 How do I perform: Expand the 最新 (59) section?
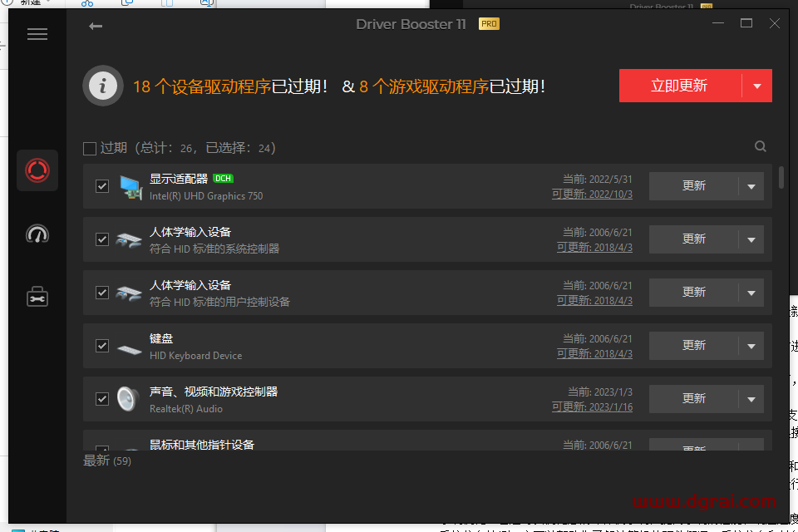click(x=107, y=461)
